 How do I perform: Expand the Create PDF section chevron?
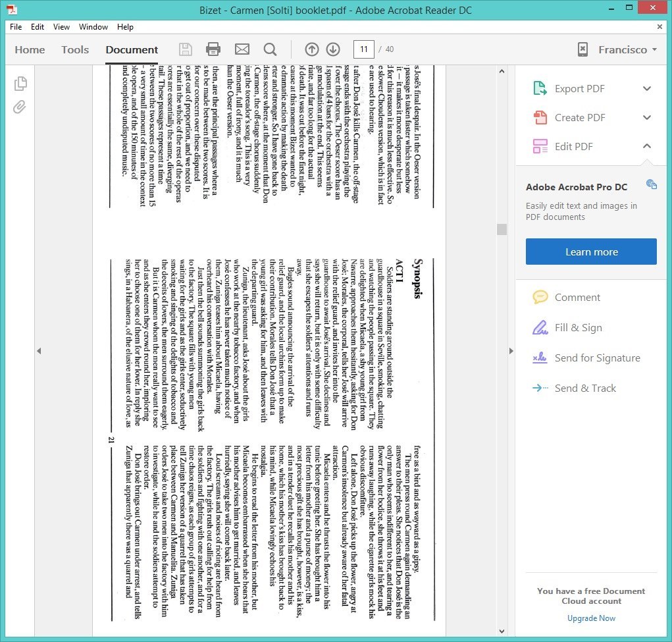coord(647,117)
